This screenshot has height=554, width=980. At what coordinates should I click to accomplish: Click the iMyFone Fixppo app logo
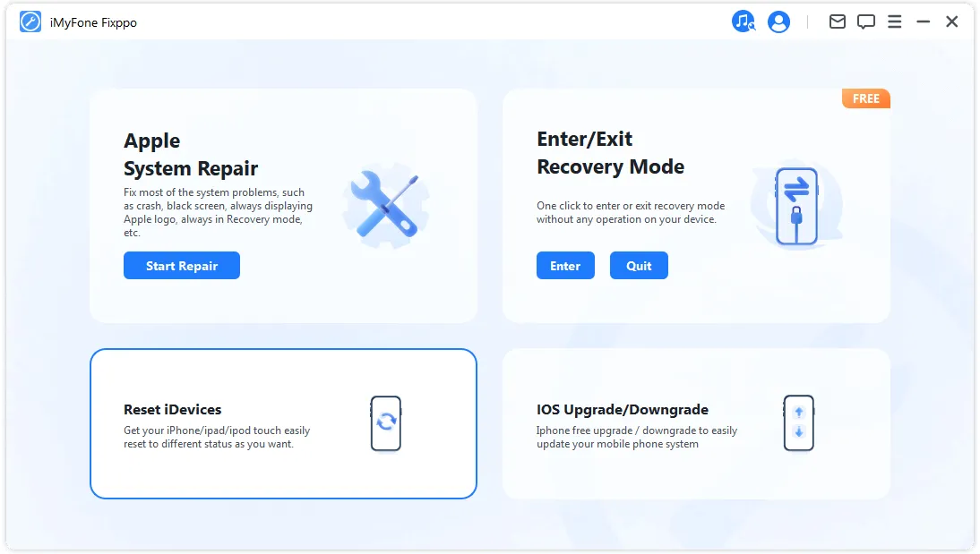[30, 21]
